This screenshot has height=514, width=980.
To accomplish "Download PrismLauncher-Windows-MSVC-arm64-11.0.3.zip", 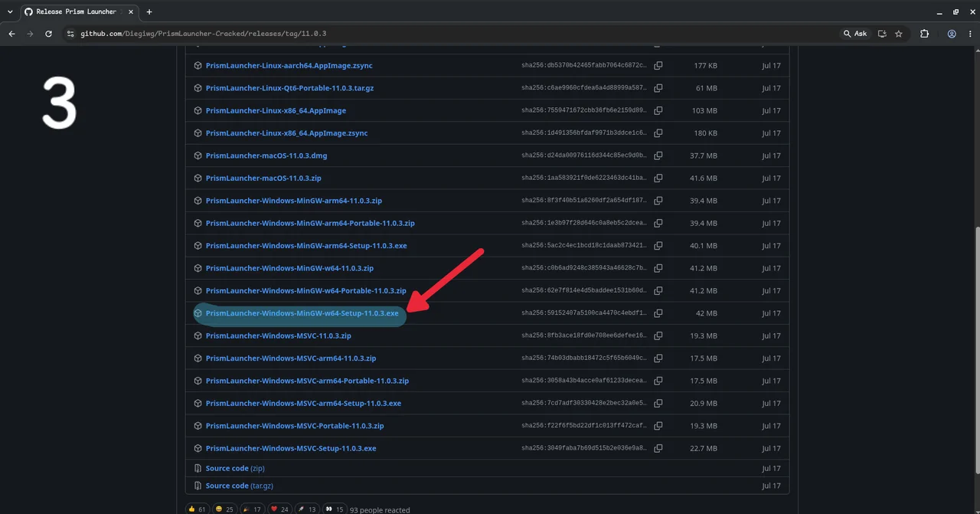I will [291, 358].
